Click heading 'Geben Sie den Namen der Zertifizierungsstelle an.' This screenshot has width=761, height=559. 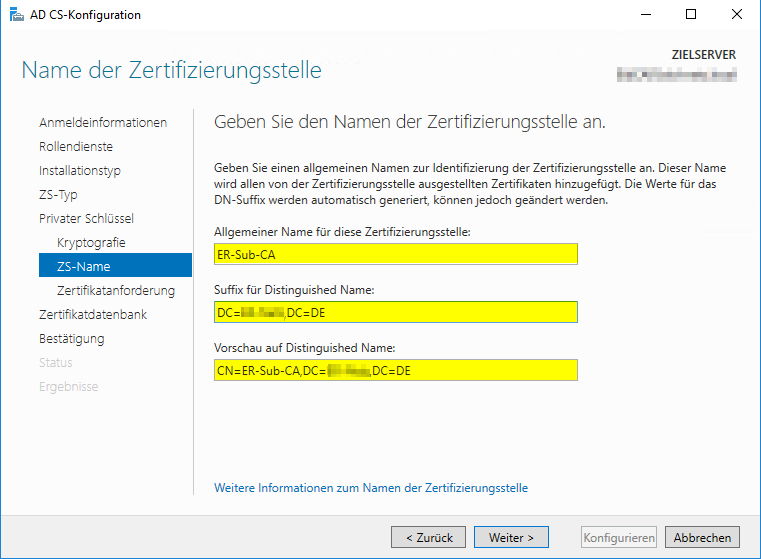pos(410,122)
